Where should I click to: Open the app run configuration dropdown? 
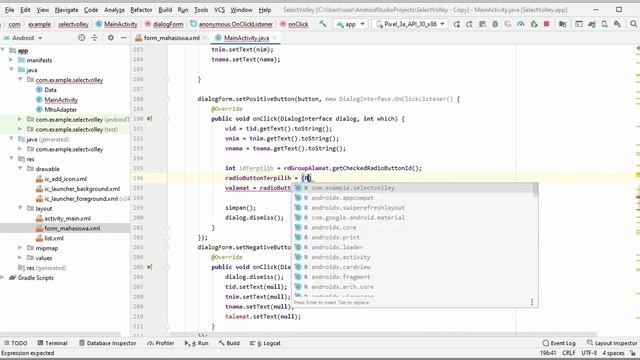click(351, 24)
